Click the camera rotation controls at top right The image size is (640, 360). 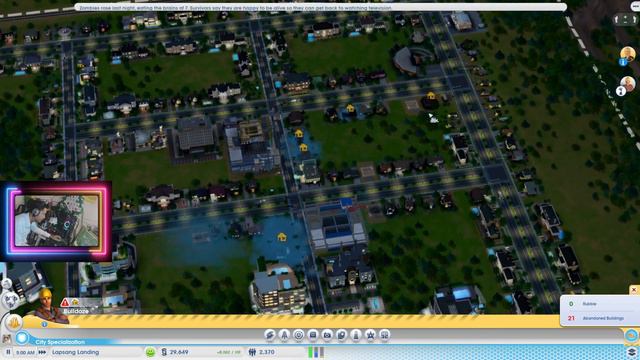tap(625, 19)
